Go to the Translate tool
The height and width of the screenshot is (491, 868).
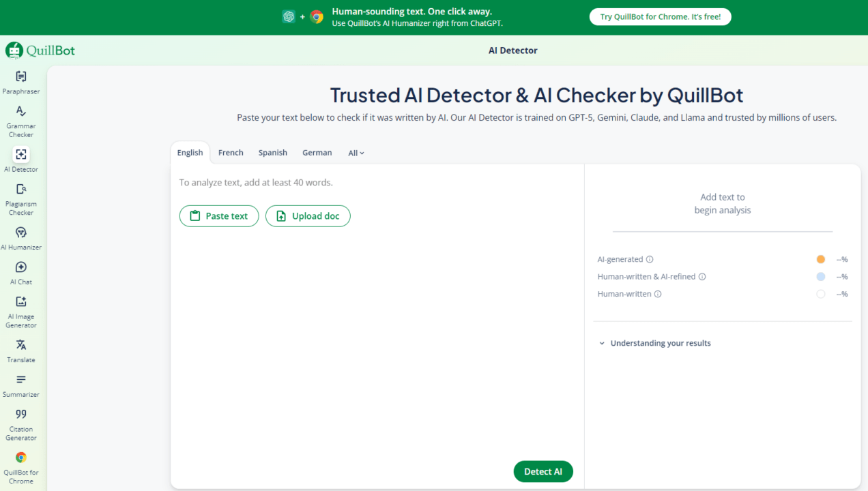(21, 350)
